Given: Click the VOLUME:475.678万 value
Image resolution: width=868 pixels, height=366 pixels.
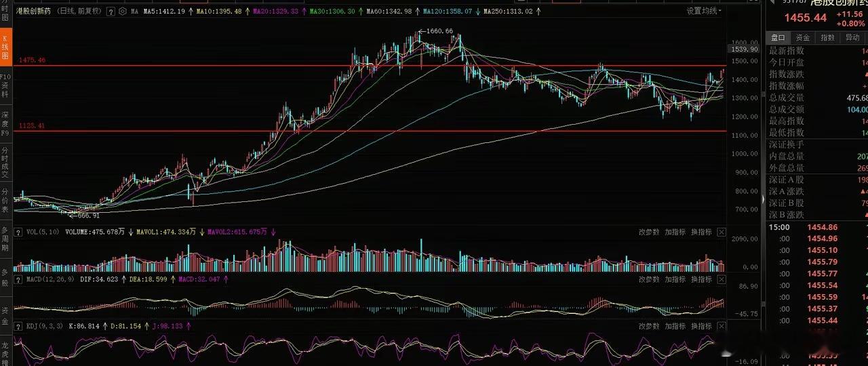Looking at the screenshot, I should coord(94,232).
